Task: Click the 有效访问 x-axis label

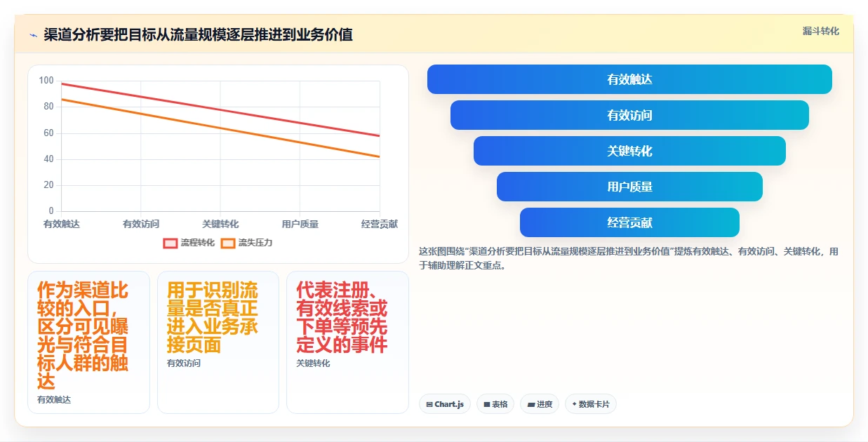Action: click(x=141, y=224)
